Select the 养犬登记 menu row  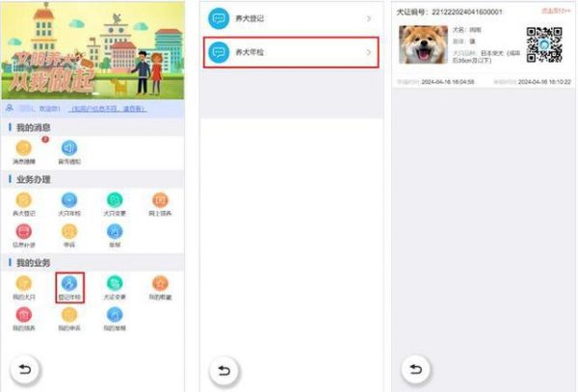pyautogui.click(x=291, y=18)
